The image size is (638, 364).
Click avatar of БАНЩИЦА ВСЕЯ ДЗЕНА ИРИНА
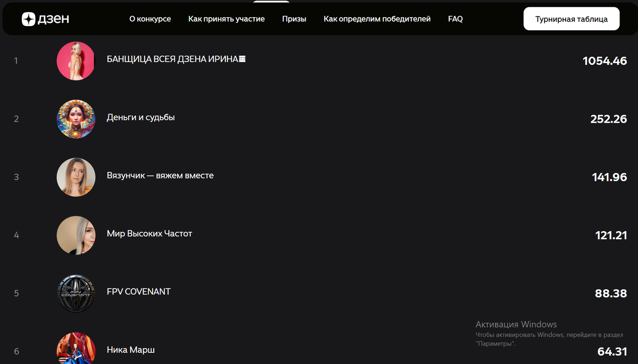75,61
